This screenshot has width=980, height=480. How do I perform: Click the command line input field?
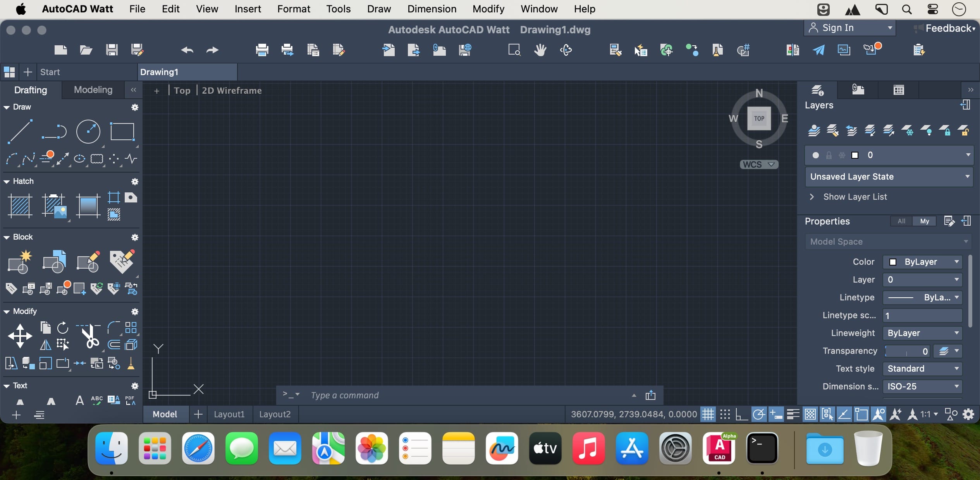point(469,395)
